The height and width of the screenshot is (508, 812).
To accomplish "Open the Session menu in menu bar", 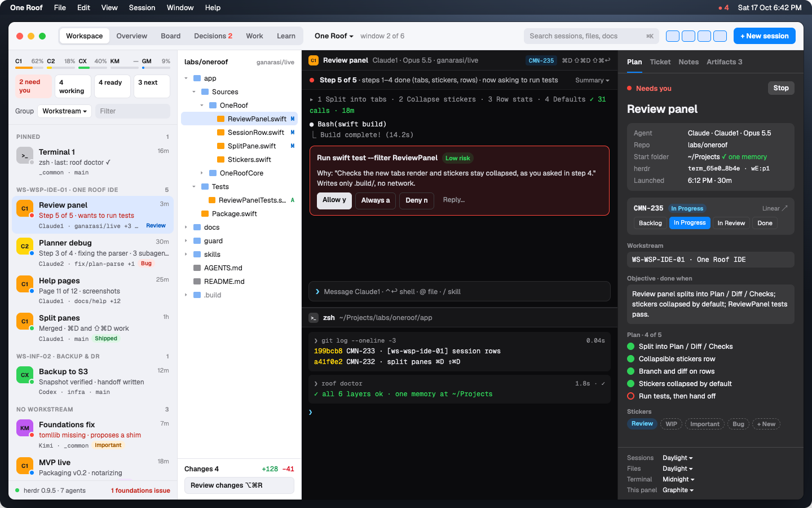I will 142,7.
